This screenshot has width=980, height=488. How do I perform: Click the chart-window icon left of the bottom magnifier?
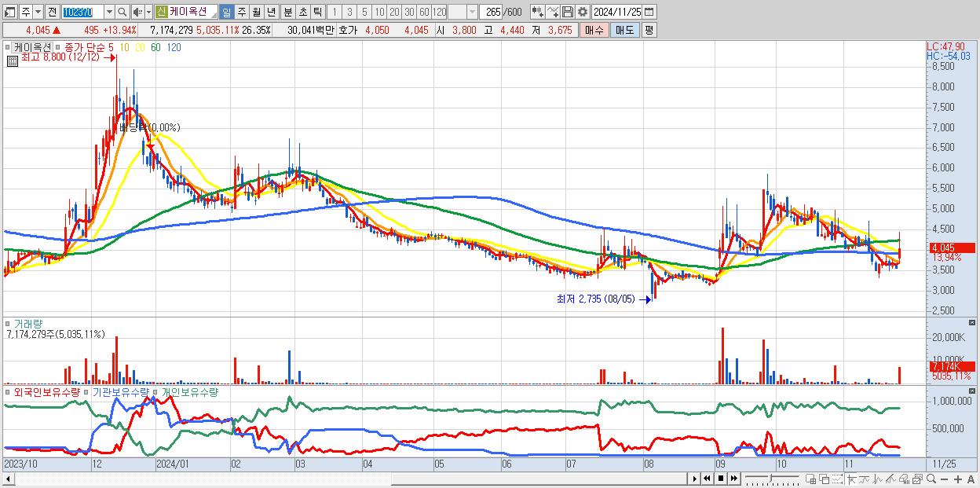tap(917, 479)
